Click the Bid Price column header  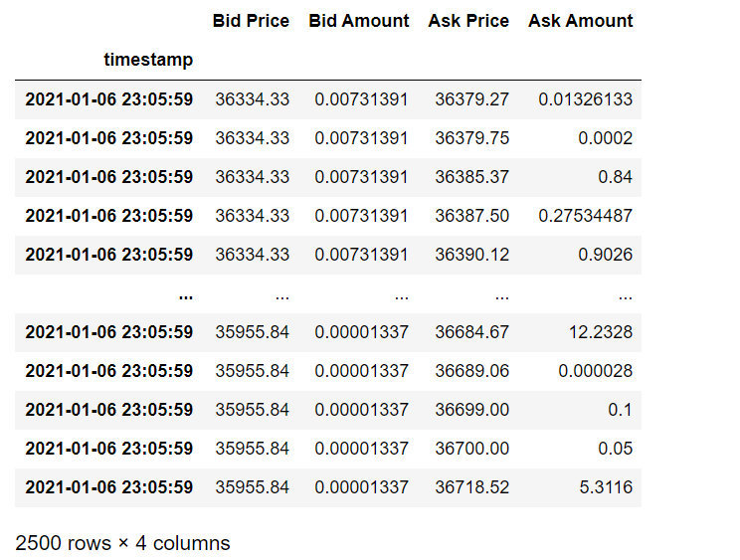(x=251, y=21)
